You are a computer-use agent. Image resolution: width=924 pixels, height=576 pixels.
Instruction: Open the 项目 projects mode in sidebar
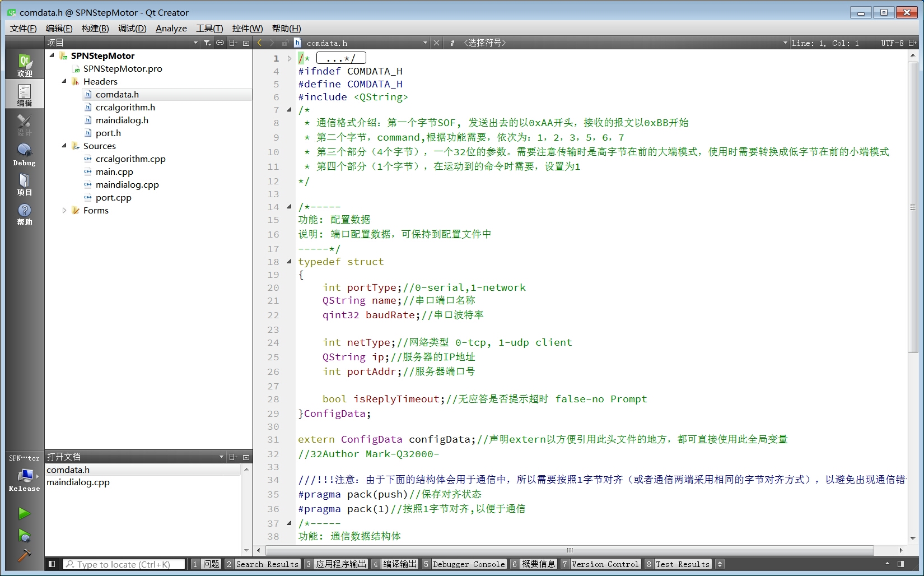(25, 184)
